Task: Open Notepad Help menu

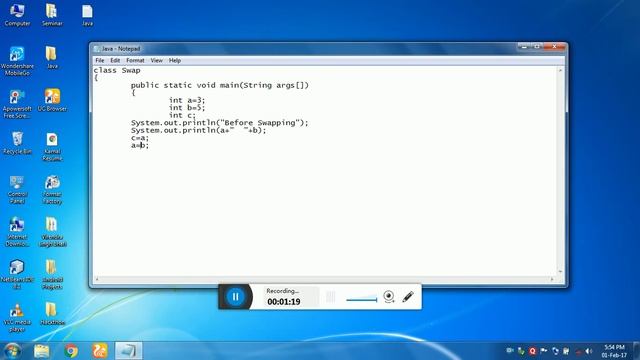Action: tap(175, 60)
